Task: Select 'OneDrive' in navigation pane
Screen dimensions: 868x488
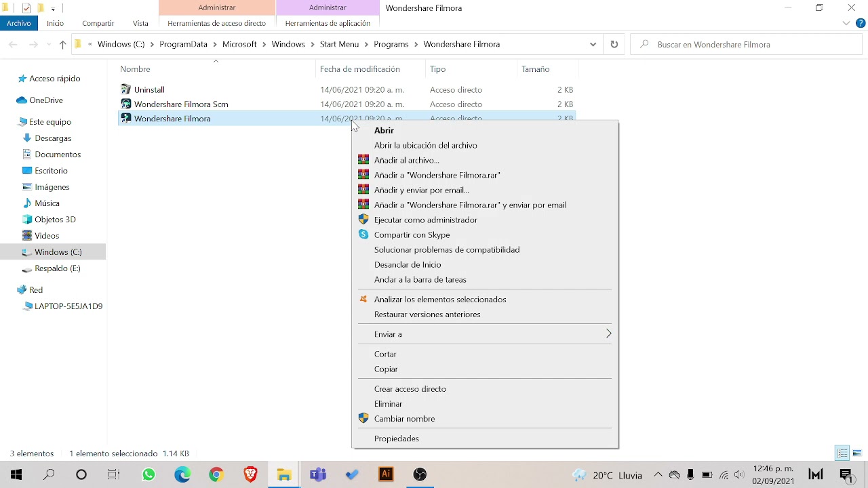Action: (x=45, y=100)
